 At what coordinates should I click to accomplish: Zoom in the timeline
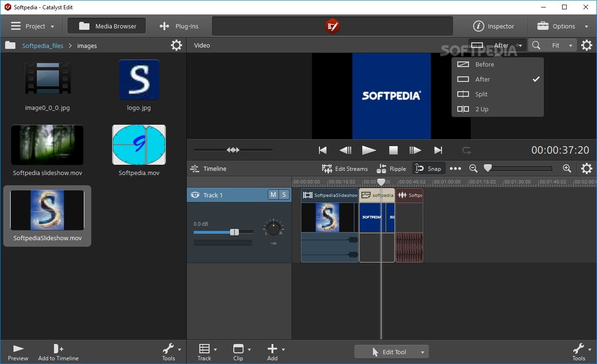pos(567,169)
